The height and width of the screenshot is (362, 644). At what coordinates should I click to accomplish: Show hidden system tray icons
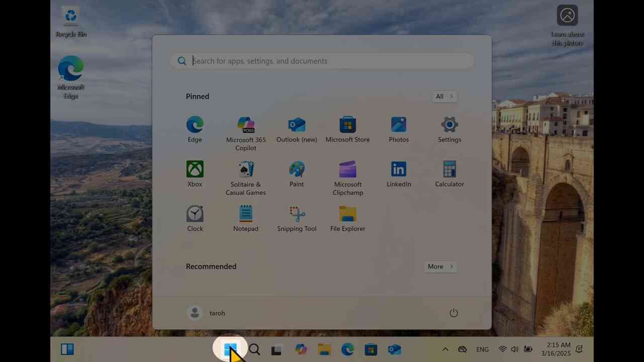pyautogui.click(x=445, y=349)
